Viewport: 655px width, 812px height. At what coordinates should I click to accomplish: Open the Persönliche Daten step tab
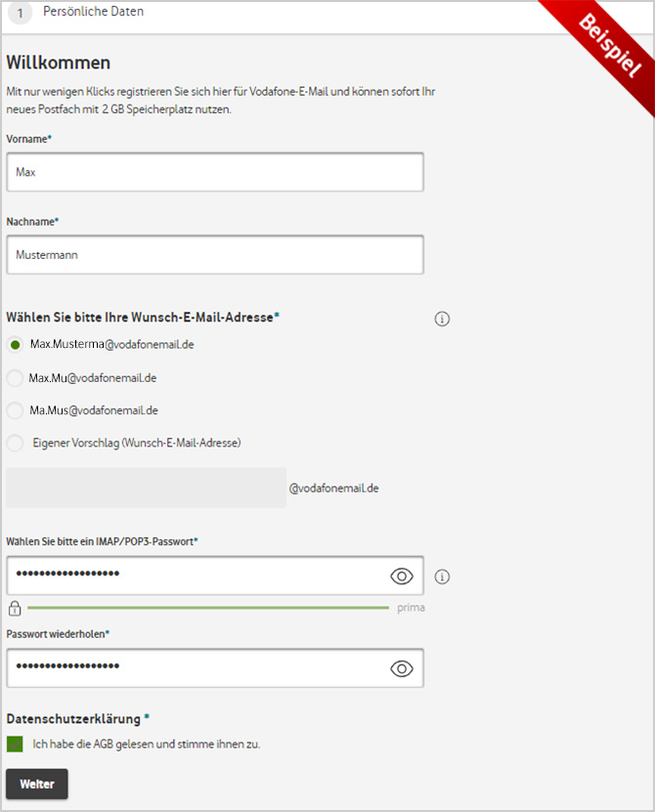[94, 13]
